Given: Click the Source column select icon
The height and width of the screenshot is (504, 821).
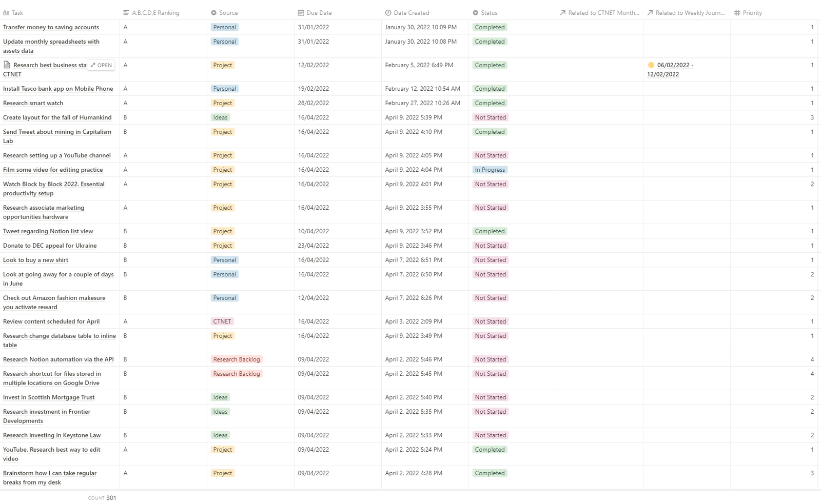Looking at the screenshot, I should pos(213,13).
